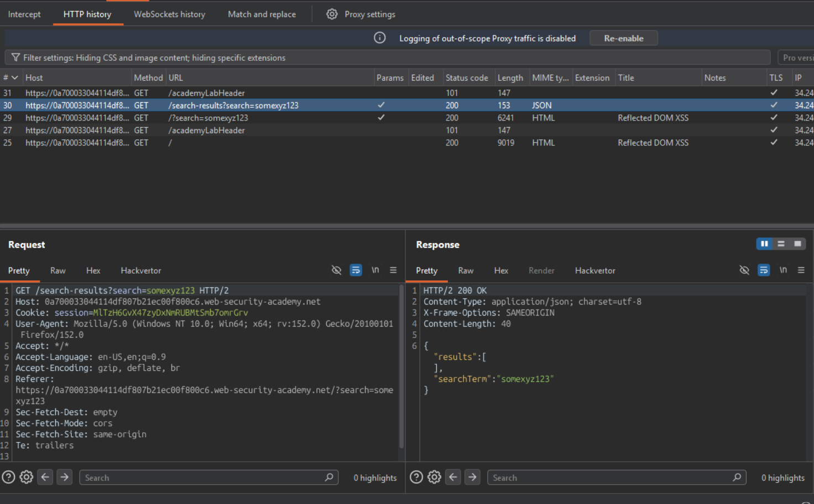Select row 31 /academyLabHeader request
Viewport: 814px width, 504px height.
pos(407,93)
